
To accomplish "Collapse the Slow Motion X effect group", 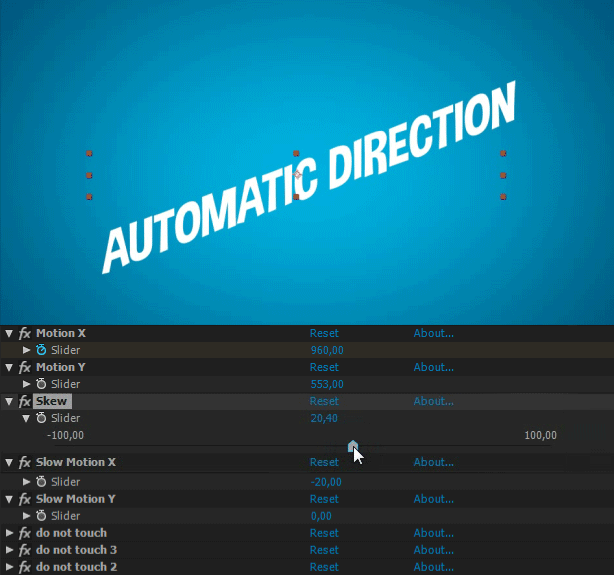I will coord(9,463).
